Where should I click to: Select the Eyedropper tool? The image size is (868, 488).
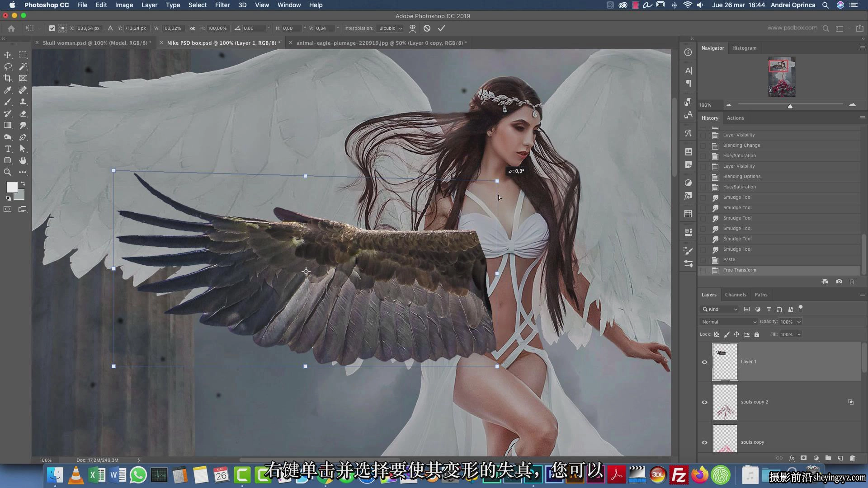pyautogui.click(x=8, y=90)
